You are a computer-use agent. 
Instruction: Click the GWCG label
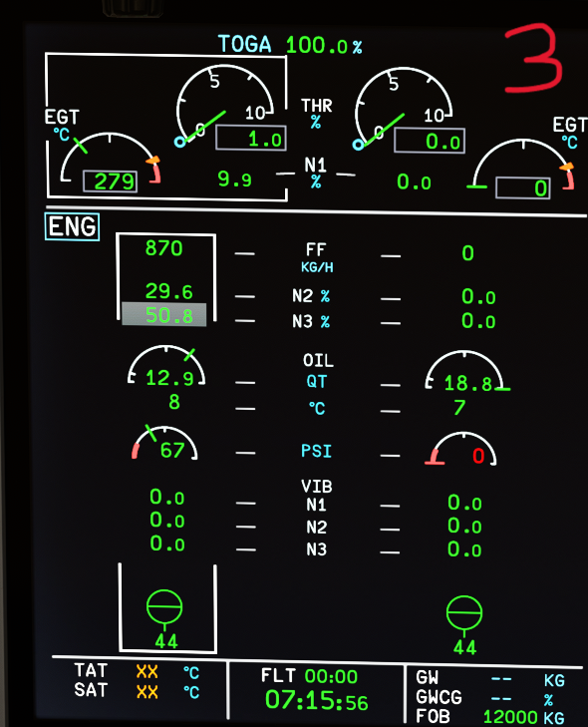point(439,697)
